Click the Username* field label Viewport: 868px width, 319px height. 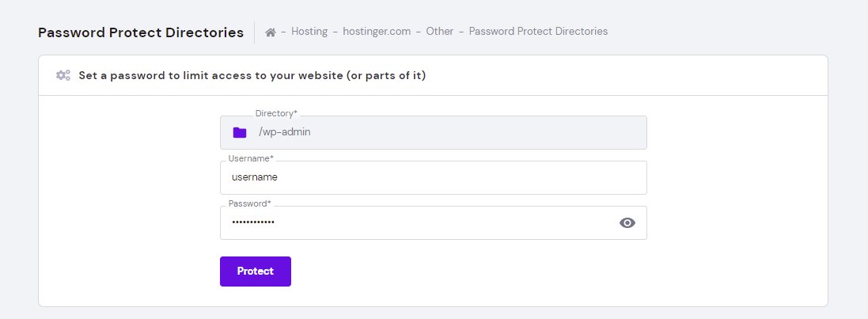251,158
